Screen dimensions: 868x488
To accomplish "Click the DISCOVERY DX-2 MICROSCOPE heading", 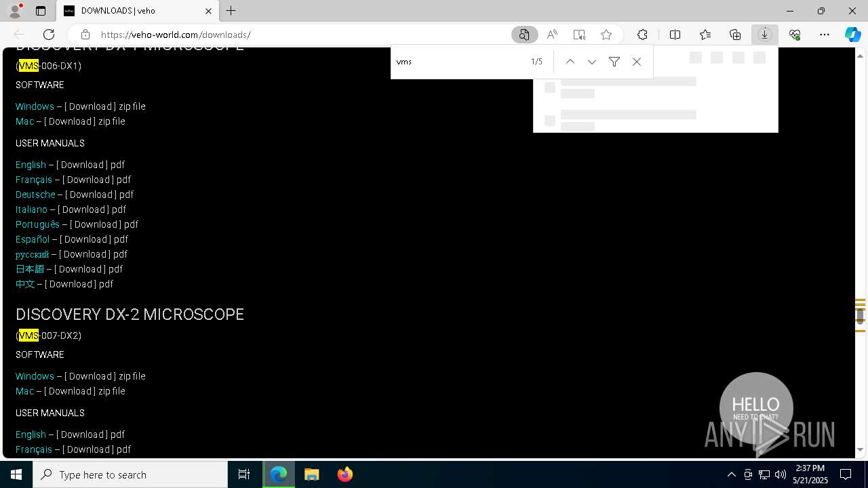I will click(130, 314).
